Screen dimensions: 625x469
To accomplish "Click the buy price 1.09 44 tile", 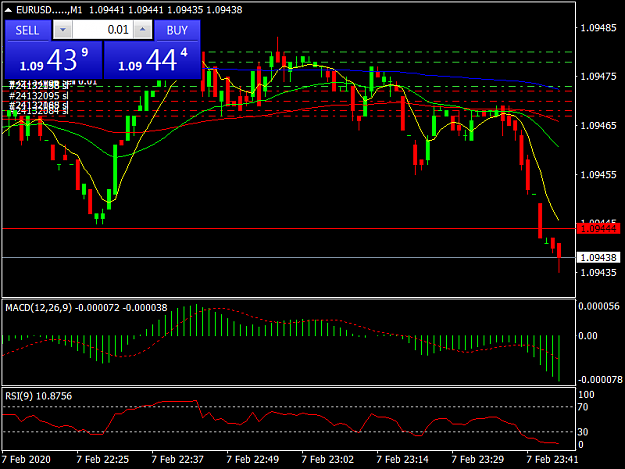I will [x=152, y=60].
